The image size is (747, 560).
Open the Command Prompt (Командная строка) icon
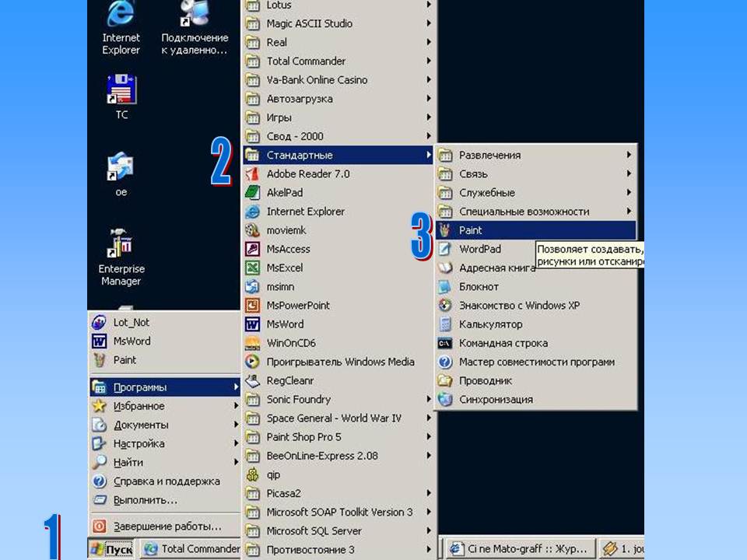point(445,343)
